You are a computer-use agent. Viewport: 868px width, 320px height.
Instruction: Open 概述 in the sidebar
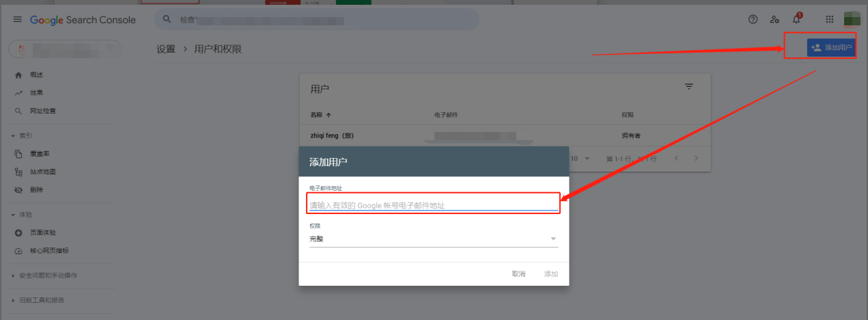pos(37,75)
